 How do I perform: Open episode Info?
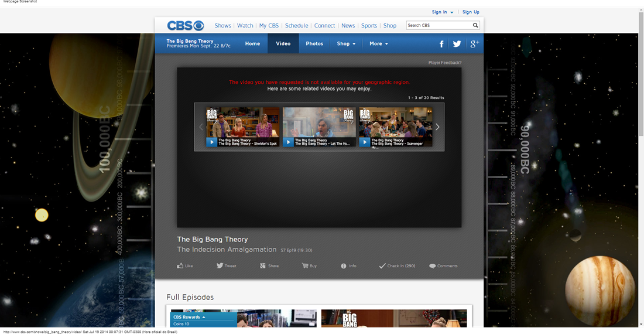pyautogui.click(x=348, y=266)
